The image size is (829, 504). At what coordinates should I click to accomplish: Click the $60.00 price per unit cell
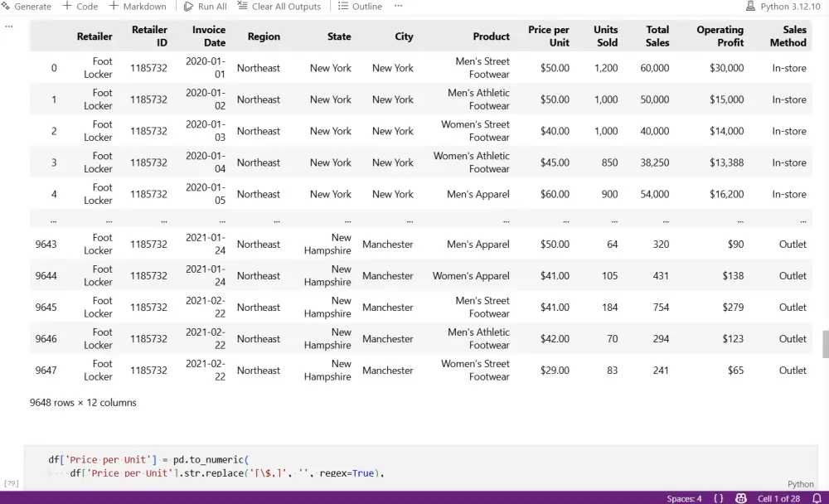point(555,194)
